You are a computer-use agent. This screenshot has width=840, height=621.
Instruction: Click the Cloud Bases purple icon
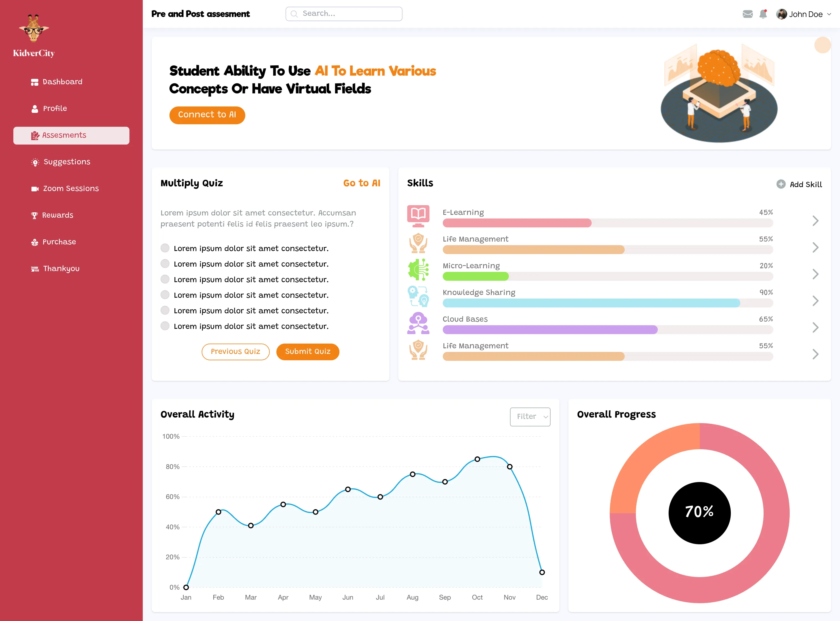418,323
